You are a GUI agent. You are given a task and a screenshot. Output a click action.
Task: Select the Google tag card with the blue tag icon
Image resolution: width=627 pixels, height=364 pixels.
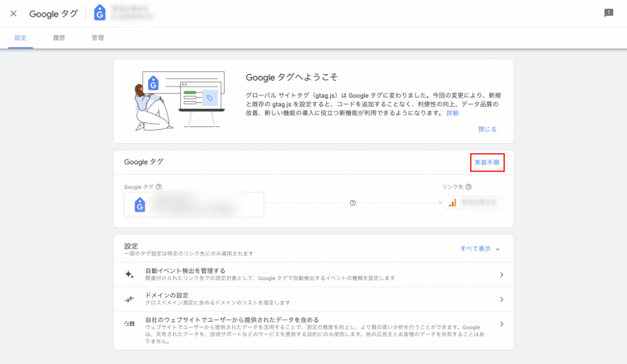click(x=194, y=205)
